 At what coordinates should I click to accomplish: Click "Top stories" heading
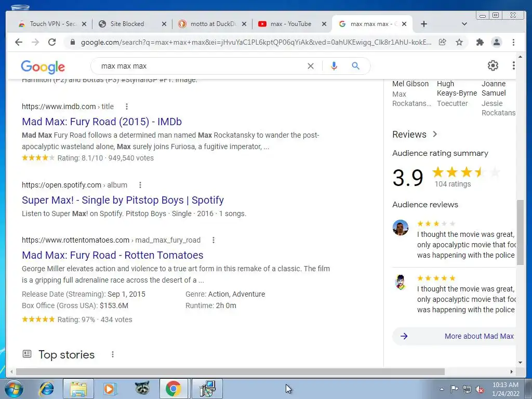click(66, 354)
